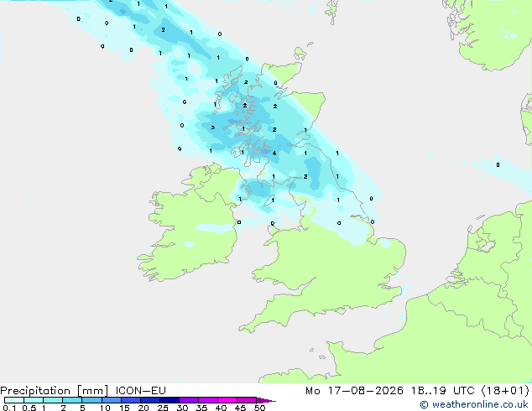Screen dimensions: 532x411
Task: Click the '0.1' legend scale label
Action: (x=9, y=408)
